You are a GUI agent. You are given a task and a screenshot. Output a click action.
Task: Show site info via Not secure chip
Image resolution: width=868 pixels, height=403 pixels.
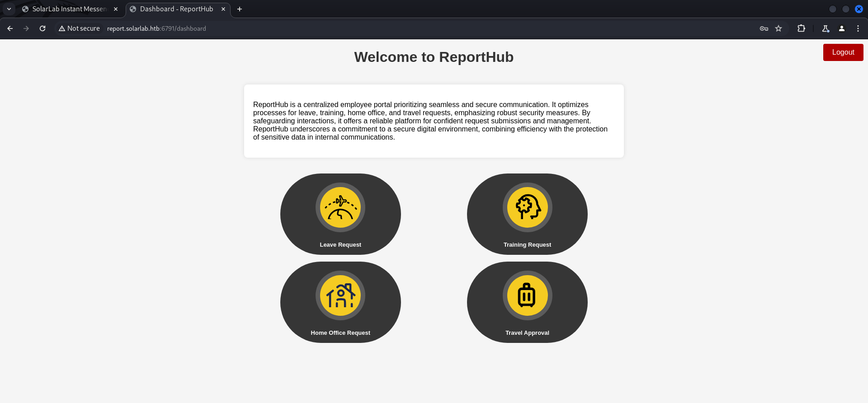(80, 28)
